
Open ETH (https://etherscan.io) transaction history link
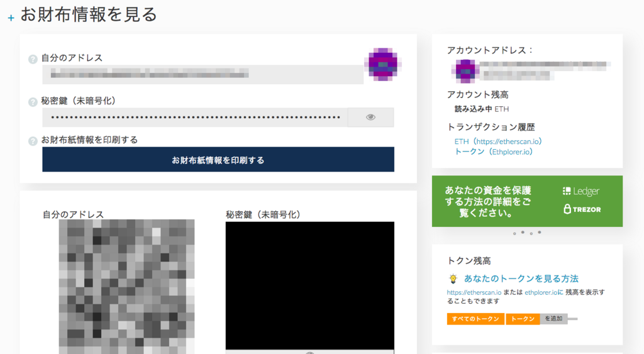[498, 141]
